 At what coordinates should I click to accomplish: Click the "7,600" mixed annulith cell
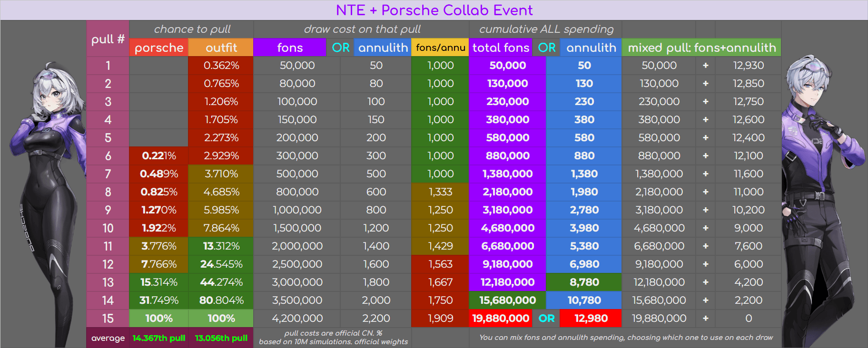click(x=749, y=246)
